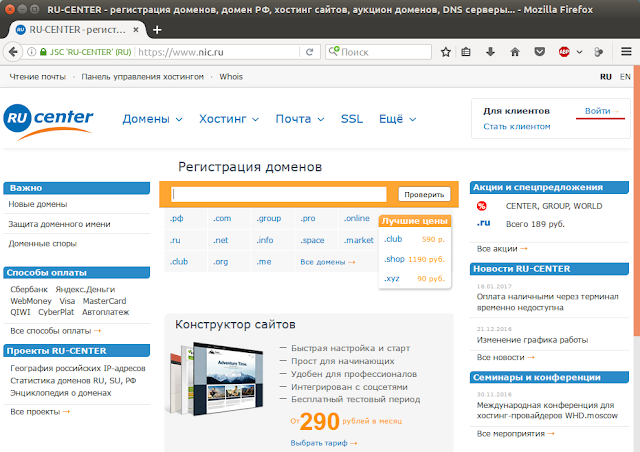Open a new tab with plus button
The height and width of the screenshot is (452, 640).
pyautogui.click(x=157, y=30)
